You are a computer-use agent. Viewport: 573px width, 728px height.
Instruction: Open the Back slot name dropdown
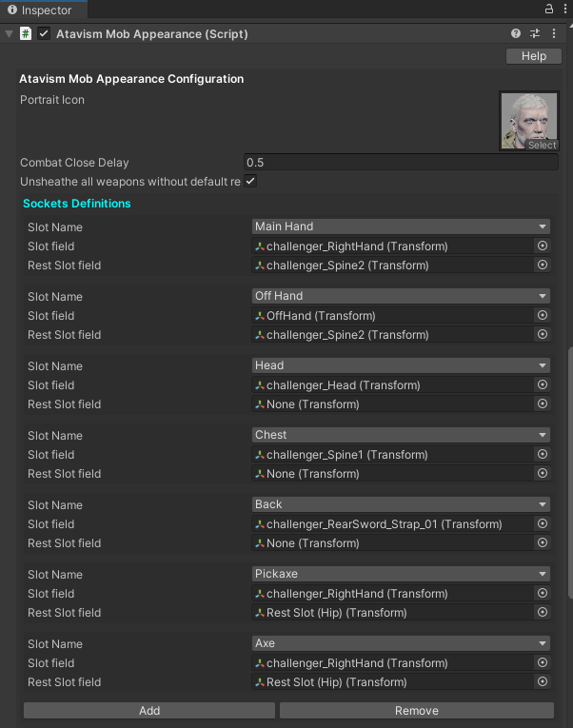pyautogui.click(x=401, y=505)
